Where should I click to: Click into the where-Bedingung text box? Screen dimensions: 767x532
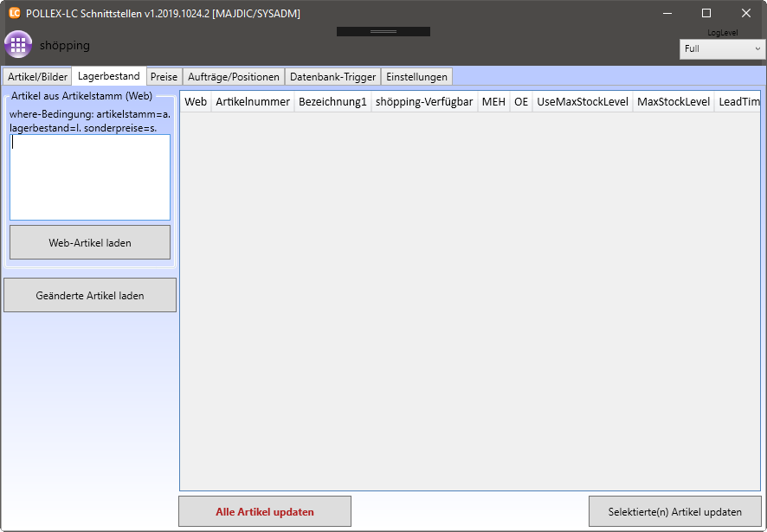tap(90, 177)
